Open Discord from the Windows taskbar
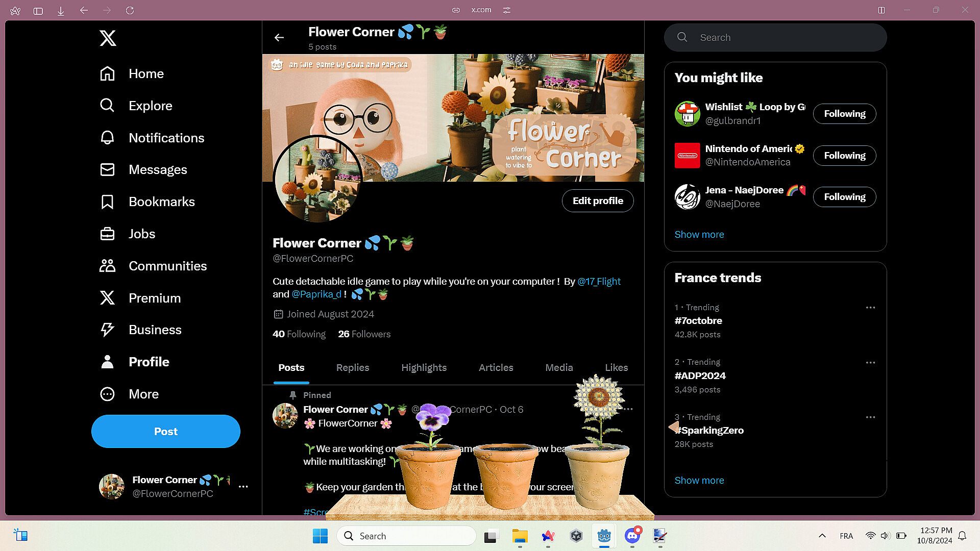The height and width of the screenshot is (551, 980). 632,536
